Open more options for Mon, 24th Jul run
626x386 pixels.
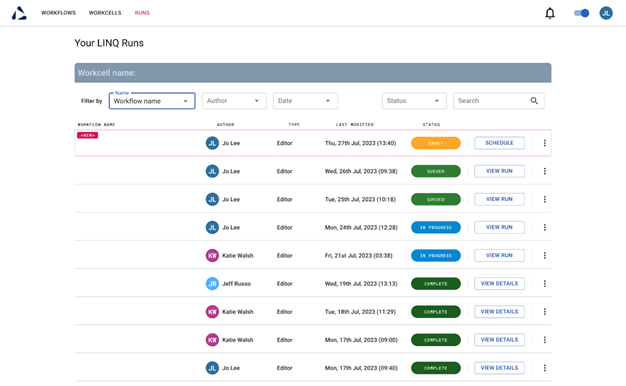coord(545,227)
